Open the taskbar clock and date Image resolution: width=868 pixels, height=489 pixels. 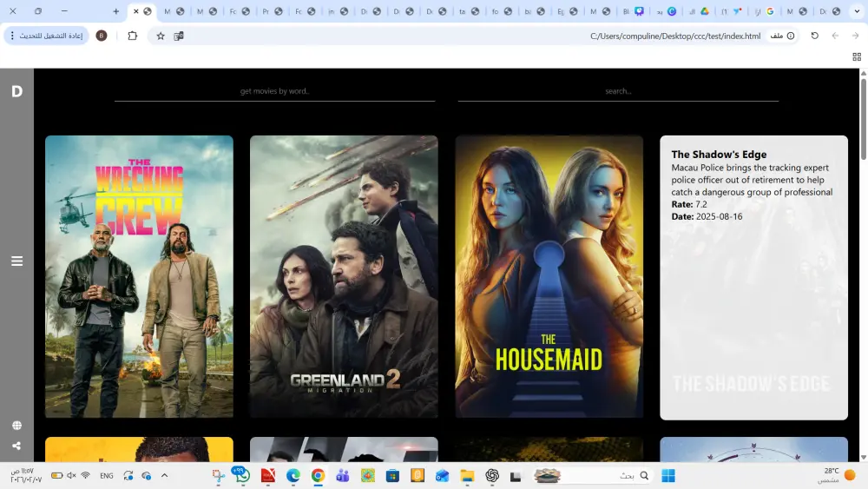pos(25,475)
